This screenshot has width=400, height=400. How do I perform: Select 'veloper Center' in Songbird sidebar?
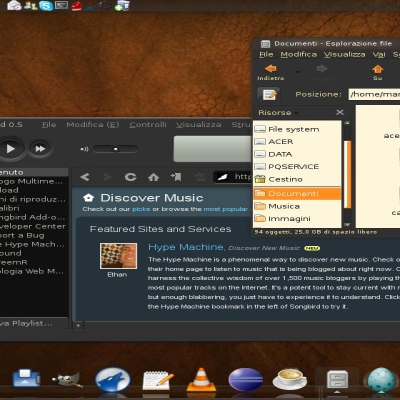click(33, 226)
